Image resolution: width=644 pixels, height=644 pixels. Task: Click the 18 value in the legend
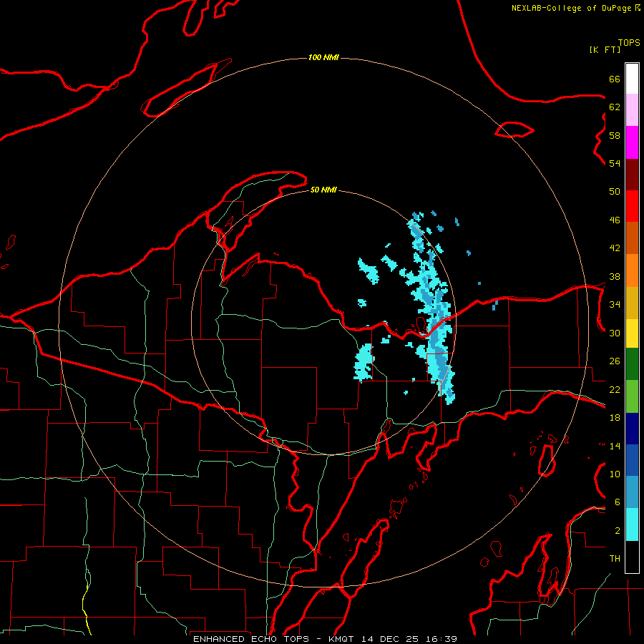click(615, 418)
